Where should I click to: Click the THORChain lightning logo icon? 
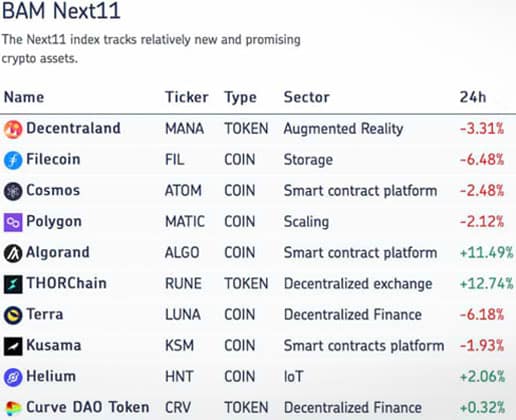click(13, 284)
